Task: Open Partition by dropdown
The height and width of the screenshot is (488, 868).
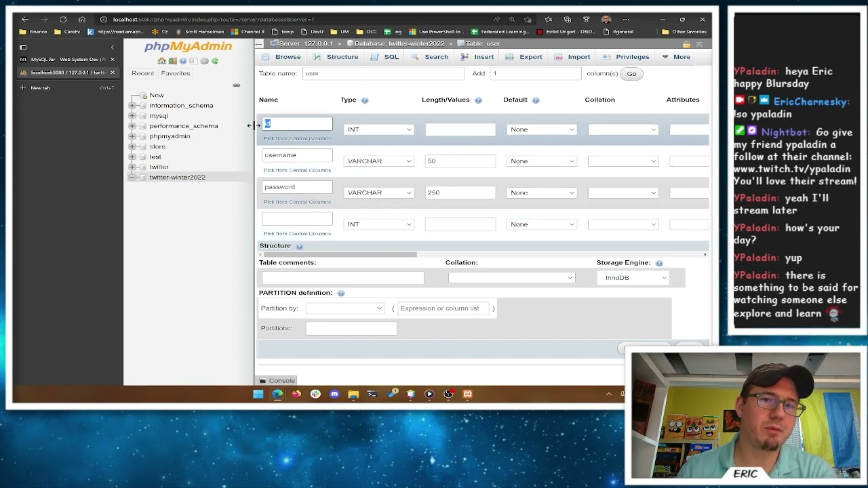Action: tap(344, 308)
